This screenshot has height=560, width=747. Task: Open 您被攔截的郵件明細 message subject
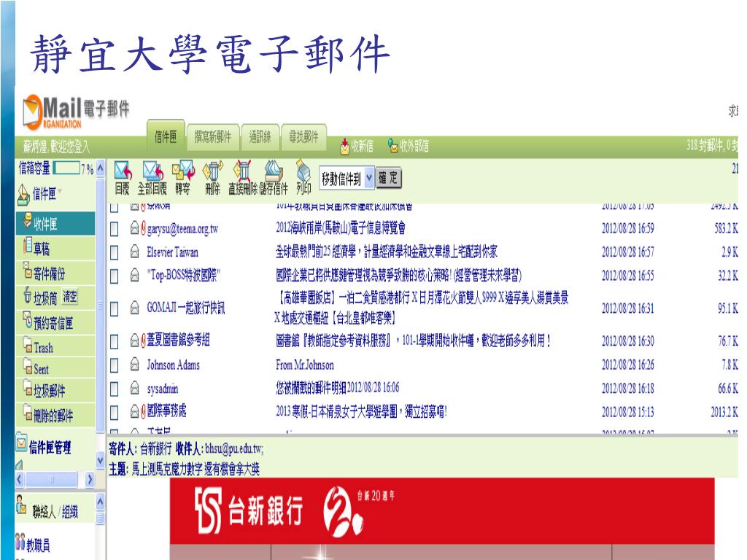coord(337,388)
